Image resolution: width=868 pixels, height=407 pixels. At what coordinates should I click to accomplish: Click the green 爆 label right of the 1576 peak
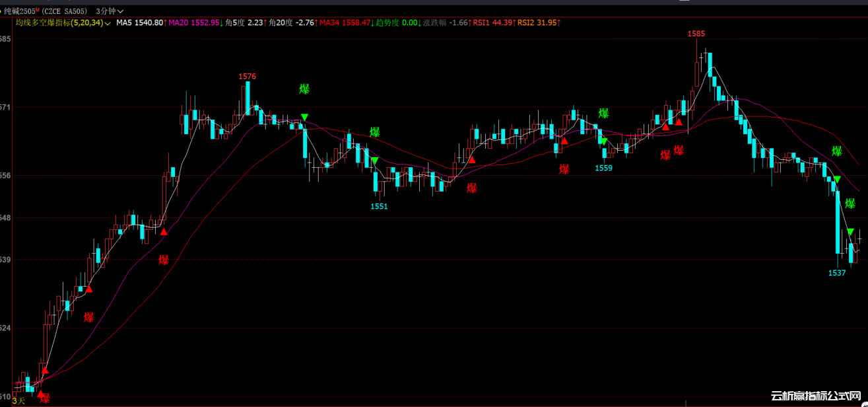click(304, 89)
